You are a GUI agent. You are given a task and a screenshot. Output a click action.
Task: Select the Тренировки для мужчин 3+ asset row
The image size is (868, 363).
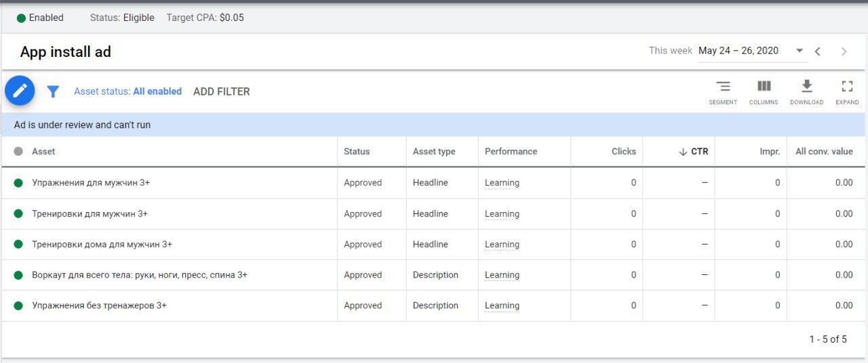click(433, 214)
